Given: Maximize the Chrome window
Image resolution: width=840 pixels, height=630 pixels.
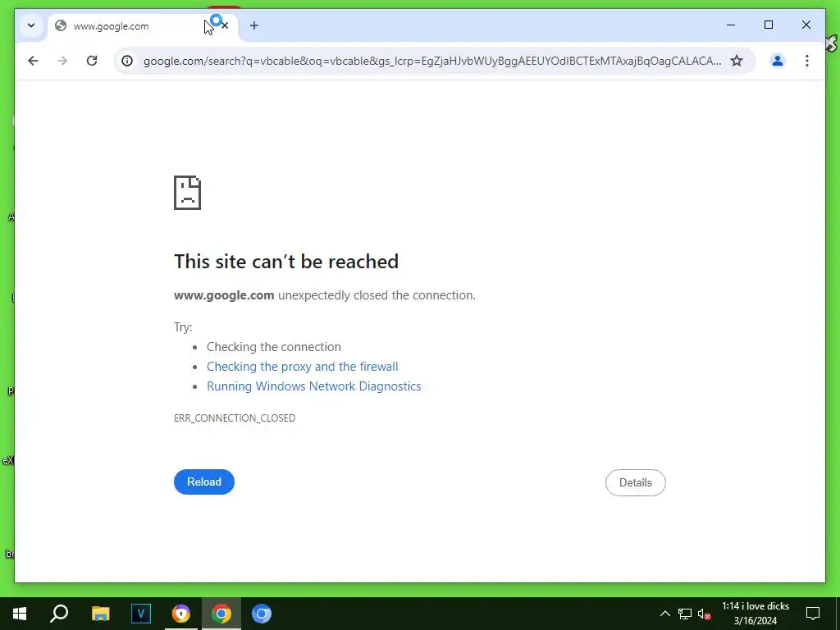Looking at the screenshot, I should coord(768,25).
